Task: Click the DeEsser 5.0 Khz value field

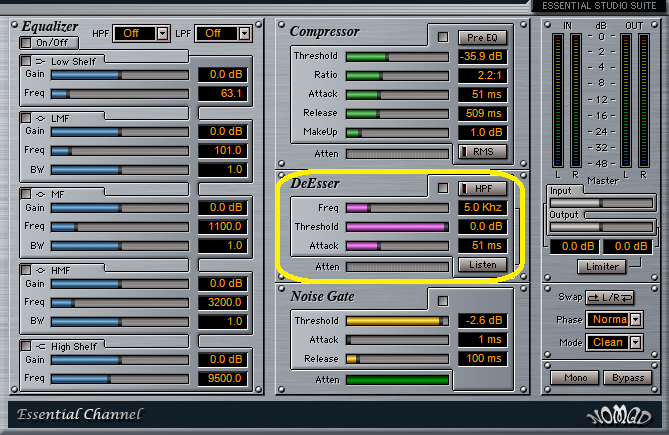Action: [483, 208]
